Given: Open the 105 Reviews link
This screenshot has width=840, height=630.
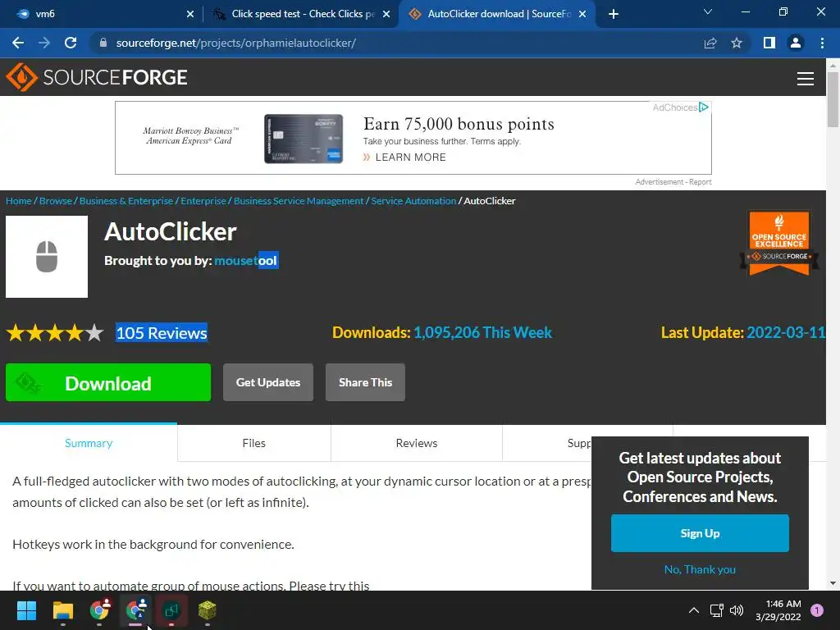Looking at the screenshot, I should click(162, 333).
